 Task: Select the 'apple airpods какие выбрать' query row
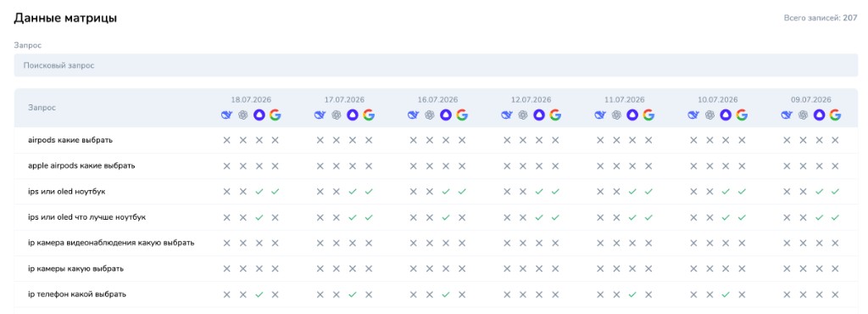[436, 165]
